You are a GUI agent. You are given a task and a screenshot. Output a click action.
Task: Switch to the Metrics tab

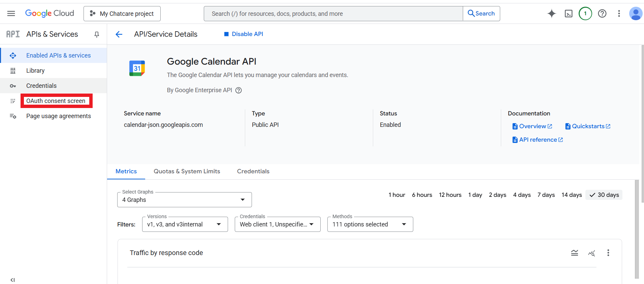(x=126, y=171)
